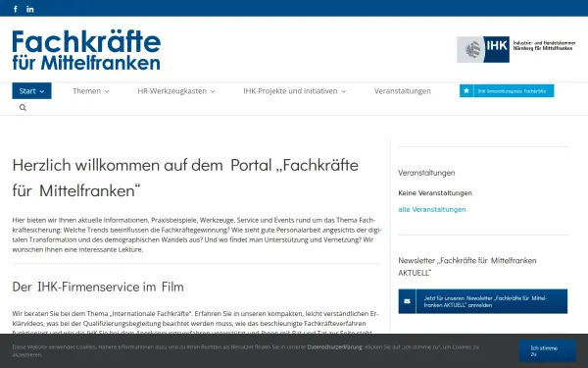Viewport: 588px width, 368px height.
Task: Open the LinkedIn profile icon
Action: [30, 9]
